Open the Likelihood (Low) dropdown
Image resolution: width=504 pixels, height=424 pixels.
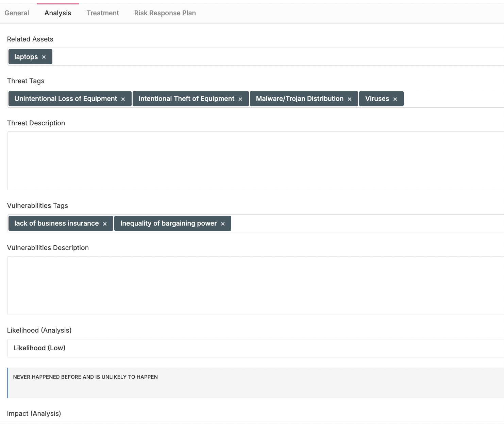coord(255,348)
